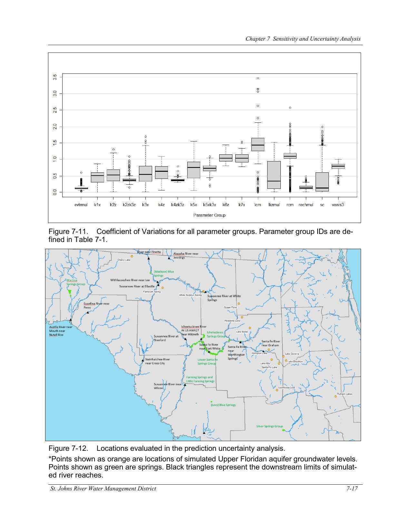
Task: Click the 'Putnam Lakes' map label
Action: point(345,394)
